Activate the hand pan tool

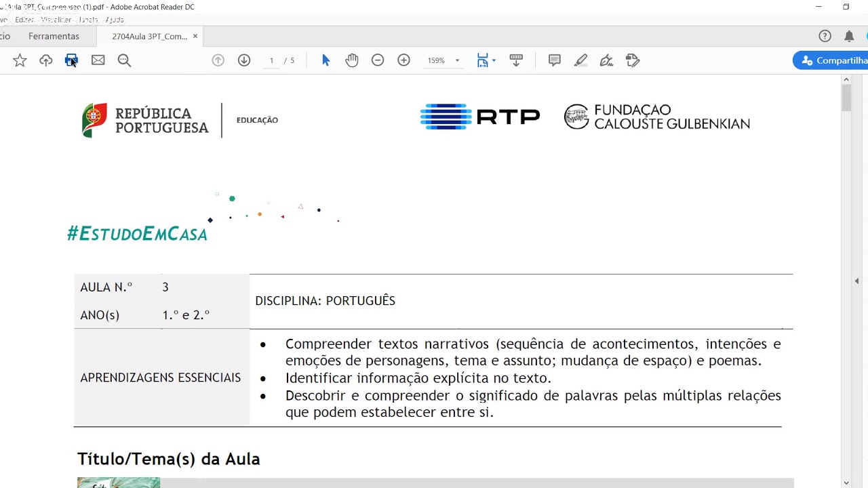[351, 60]
